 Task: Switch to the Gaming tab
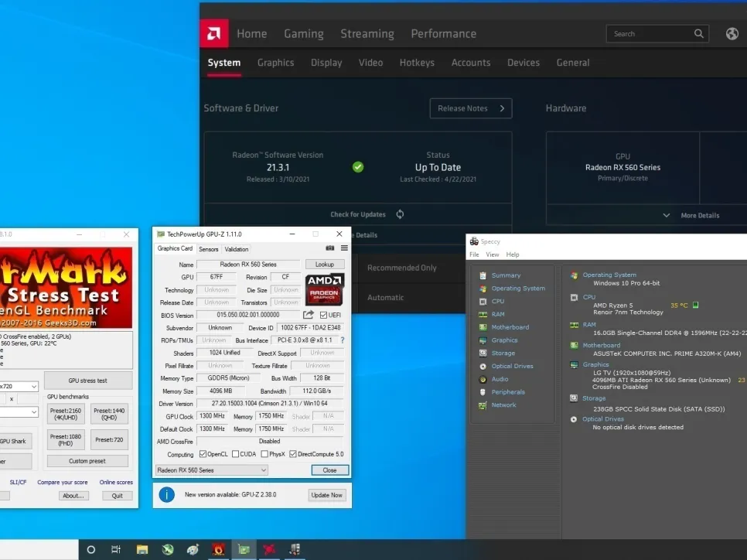tap(303, 34)
